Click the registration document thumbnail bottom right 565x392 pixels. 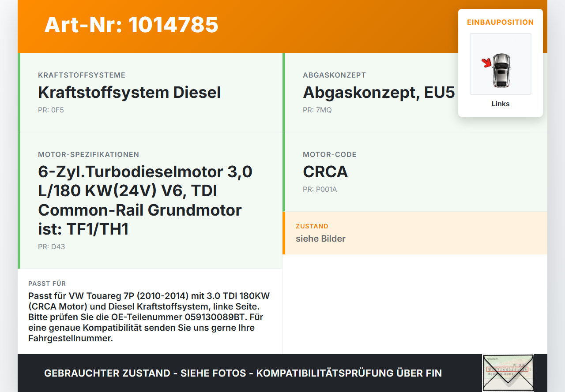click(x=508, y=373)
